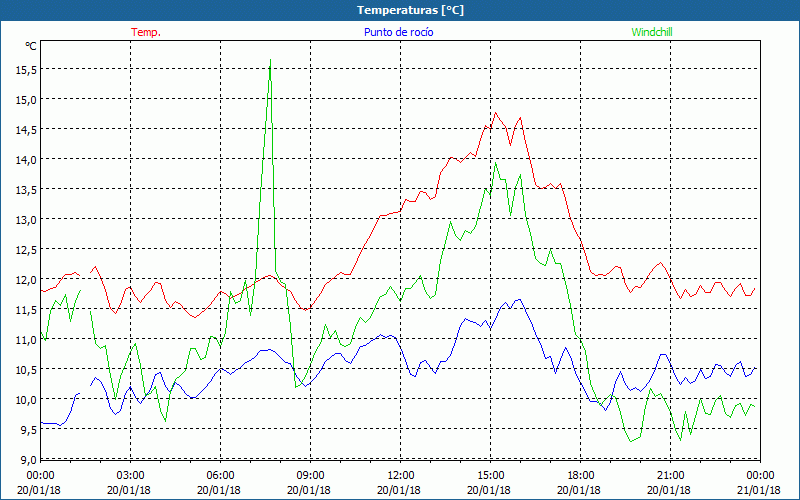Click the '09:00' time axis label
This screenshot has height=500, width=800.
point(310,476)
